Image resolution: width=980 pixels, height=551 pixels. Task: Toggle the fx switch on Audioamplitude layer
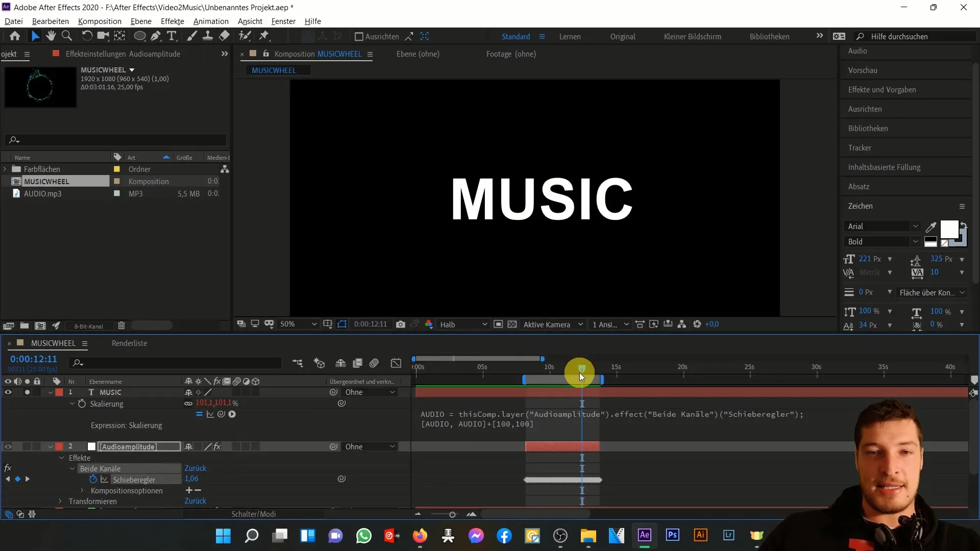217,447
